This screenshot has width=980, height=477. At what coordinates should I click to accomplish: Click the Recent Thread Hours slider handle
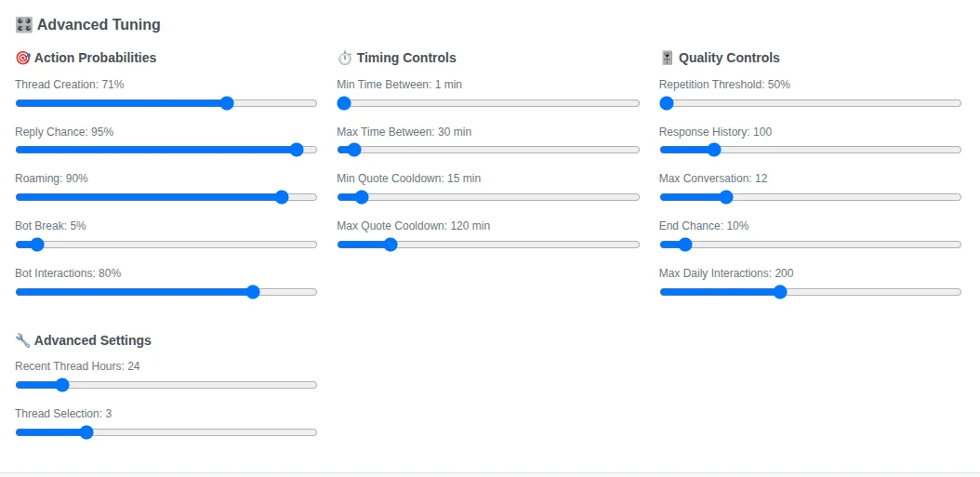click(62, 385)
